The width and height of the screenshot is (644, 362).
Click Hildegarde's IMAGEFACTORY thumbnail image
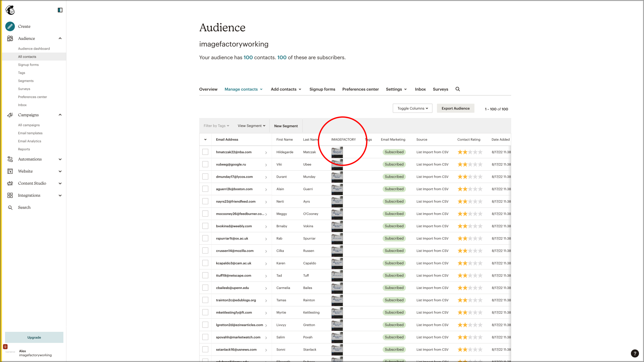(337, 152)
